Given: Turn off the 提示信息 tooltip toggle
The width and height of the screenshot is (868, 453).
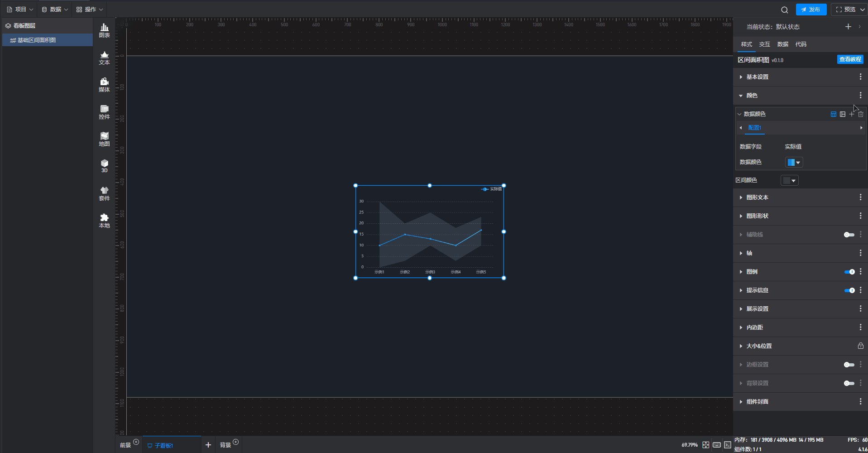Looking at the screenshot, I should click(849, 290).
